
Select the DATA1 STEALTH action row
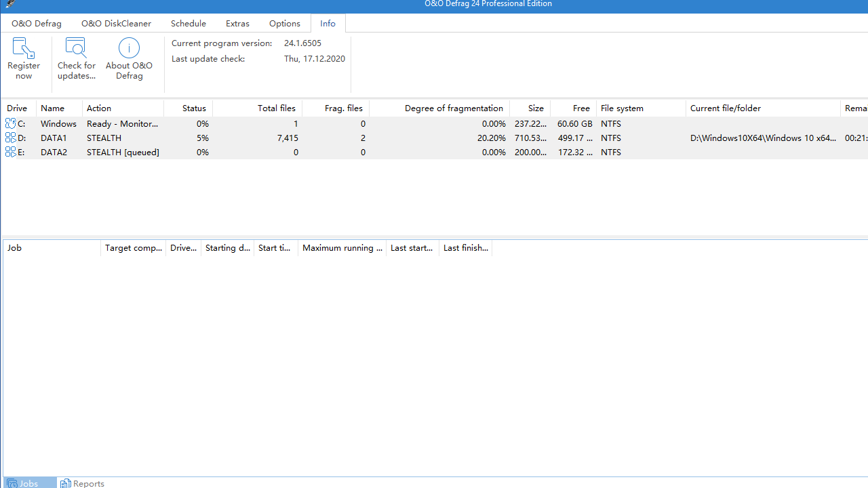click(104, 138)
